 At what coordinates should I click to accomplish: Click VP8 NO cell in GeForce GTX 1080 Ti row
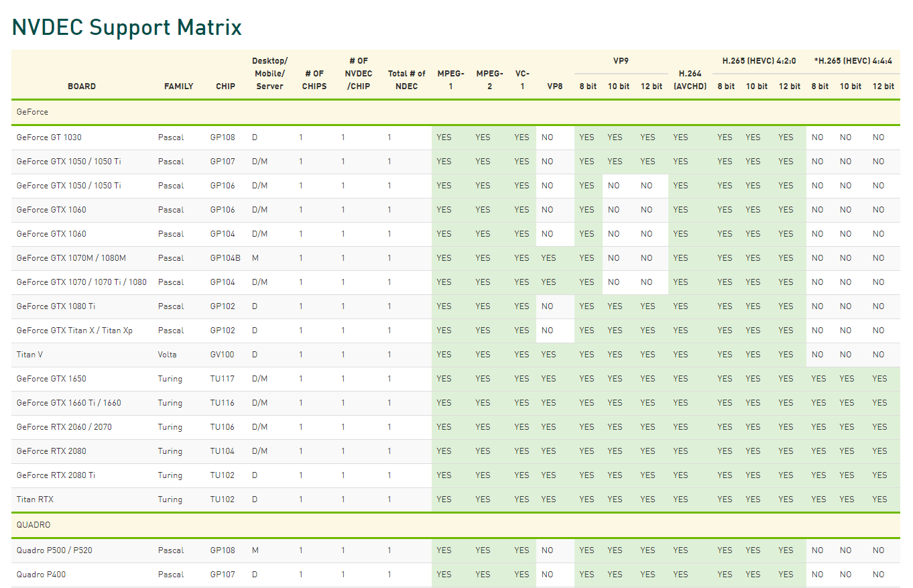(548, 306)
